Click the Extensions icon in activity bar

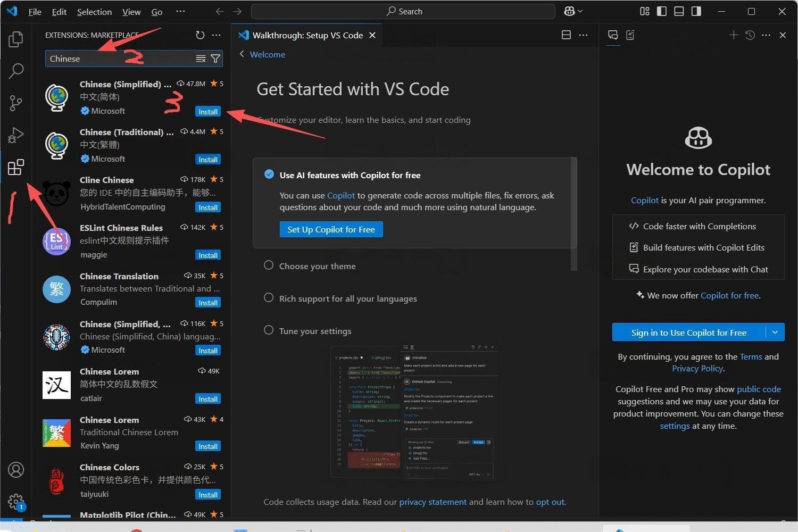(16, 168)
